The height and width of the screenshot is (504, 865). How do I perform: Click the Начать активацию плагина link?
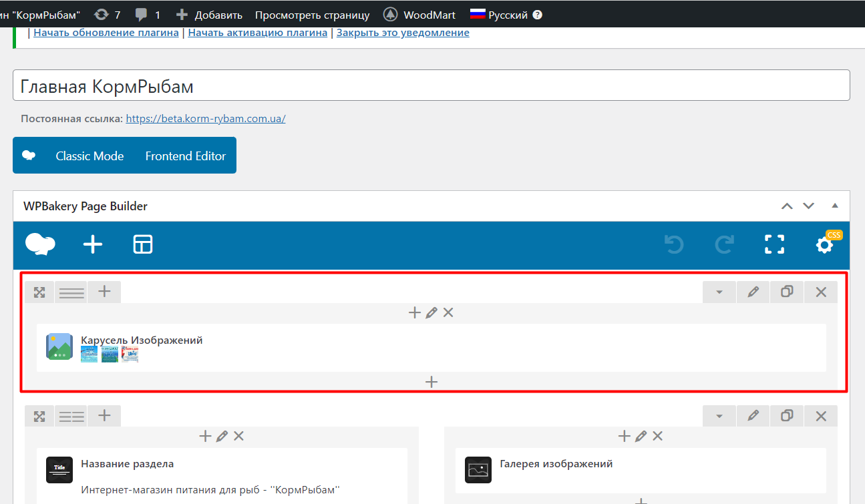(258, 33)
